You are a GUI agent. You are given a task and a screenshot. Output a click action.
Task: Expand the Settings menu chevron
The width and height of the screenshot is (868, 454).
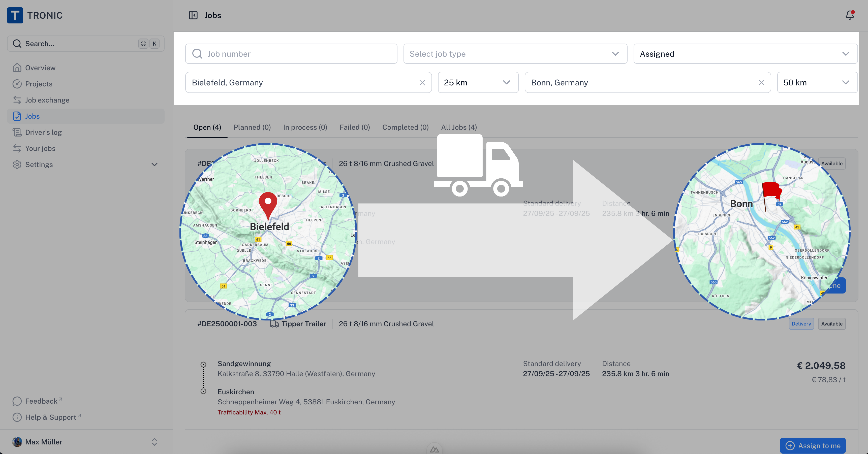[x=154, y=165]
